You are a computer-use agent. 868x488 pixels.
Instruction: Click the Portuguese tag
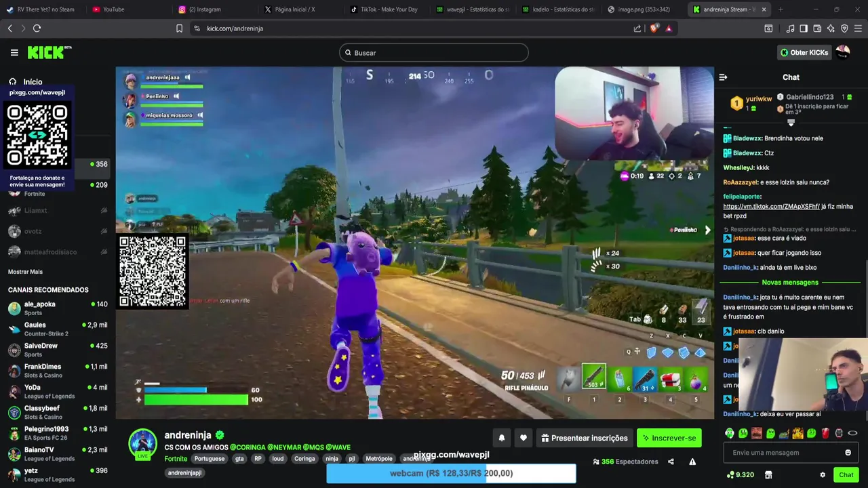tap(210, 459)
